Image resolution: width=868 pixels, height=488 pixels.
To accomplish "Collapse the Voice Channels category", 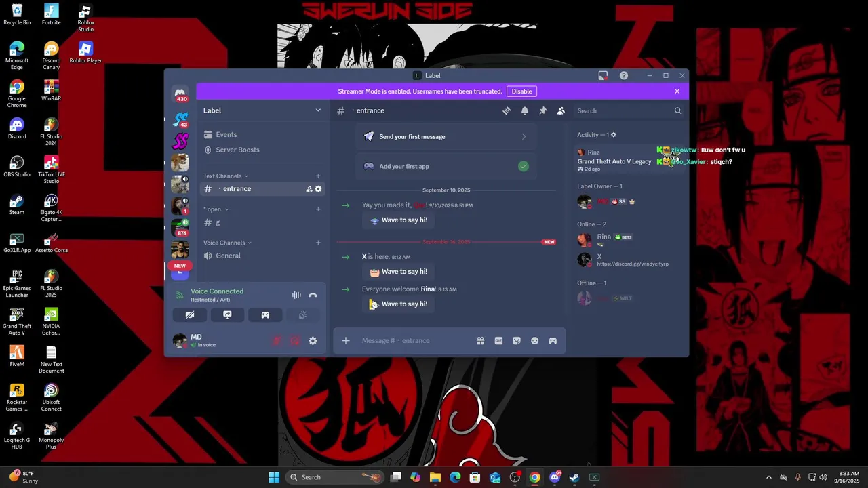I will pos(227,243).
